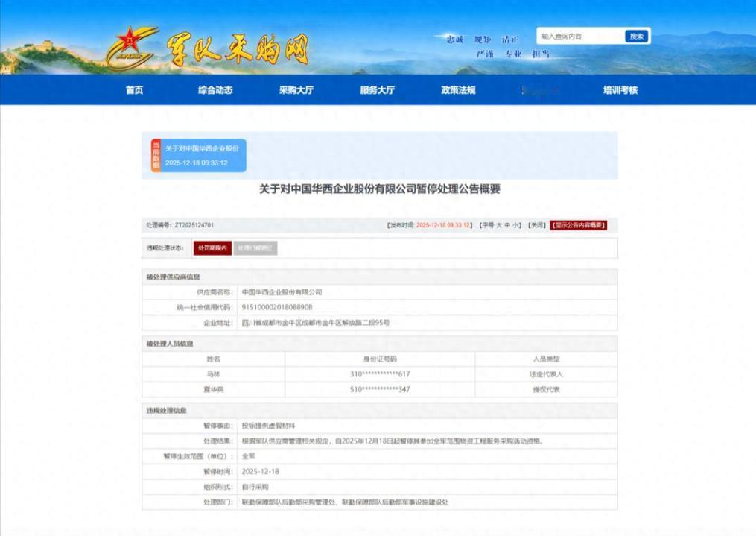756x536 pixels.
Task: Set font size to 小
Action: [x=515, y=225]
